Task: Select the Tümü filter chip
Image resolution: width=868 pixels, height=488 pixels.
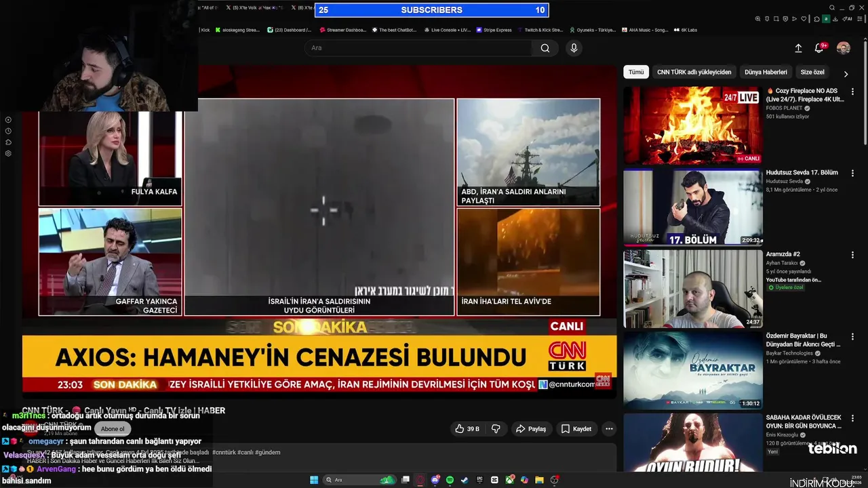Action: click(x=636, y=72)
